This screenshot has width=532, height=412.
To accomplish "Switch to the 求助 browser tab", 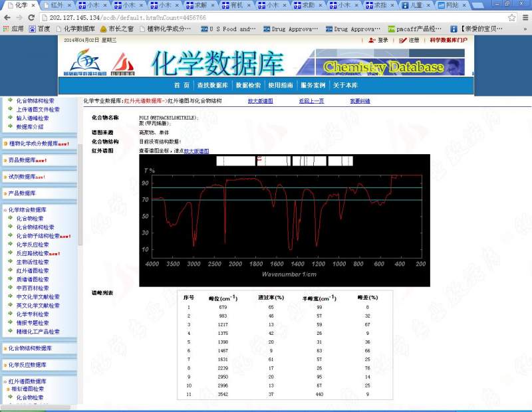I will (x=308, y=5).
